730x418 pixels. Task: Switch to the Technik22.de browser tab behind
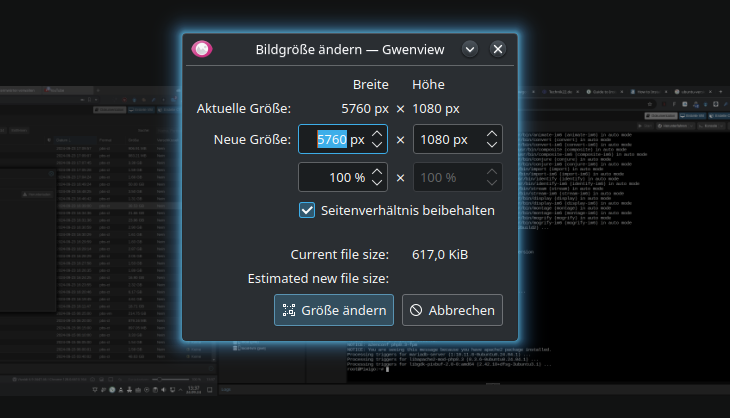pyautogui.click(x=560, y=92)
